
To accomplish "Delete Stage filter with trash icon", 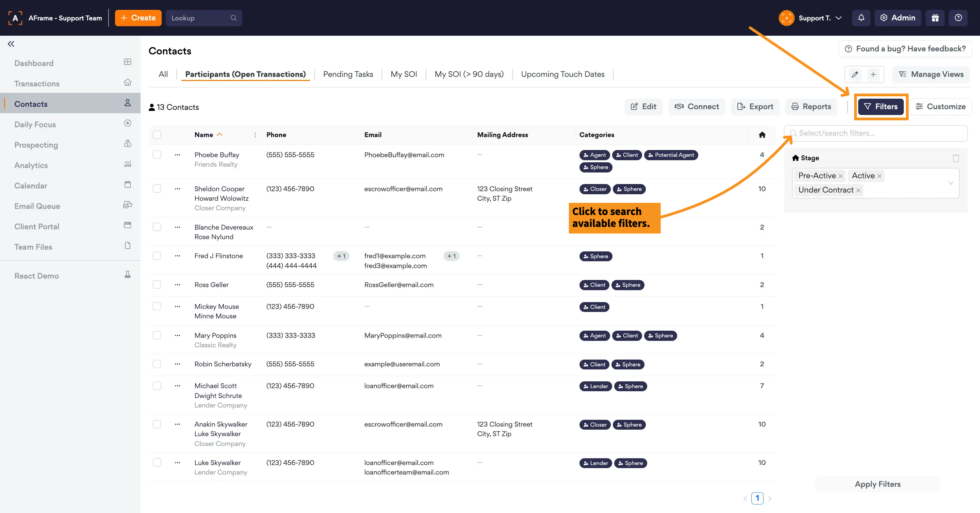I will point(955,158).
